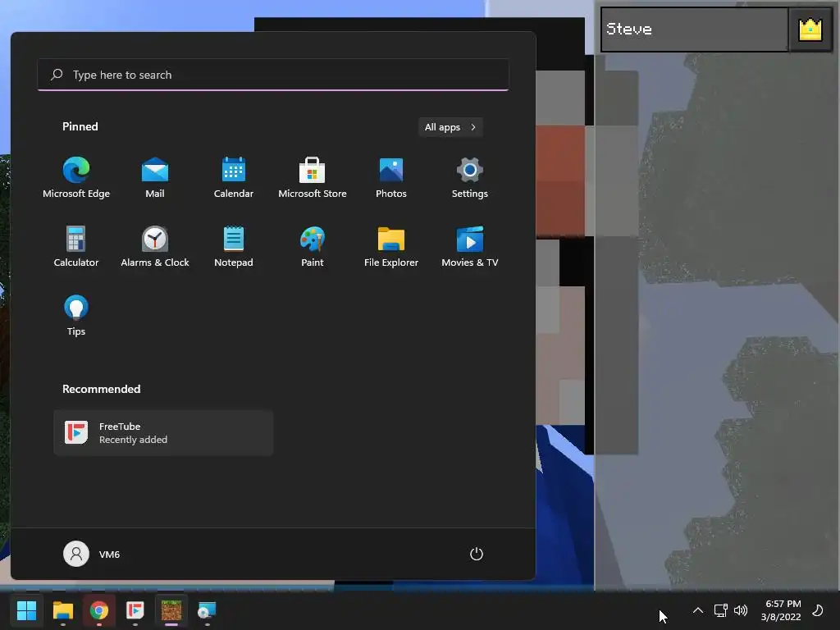Screen dimensions: 840x630
Task: Switch to Google Chrome on taskbar
Action: (x=99, y=610)
